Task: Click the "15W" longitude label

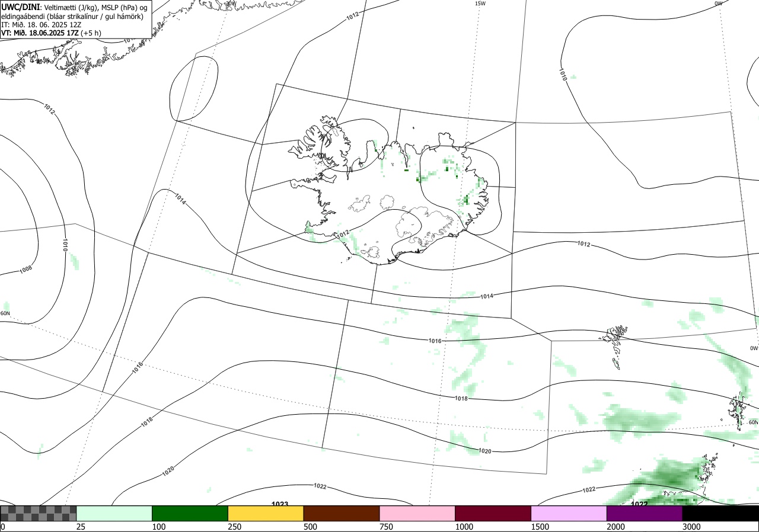Action: coord(480,4)
